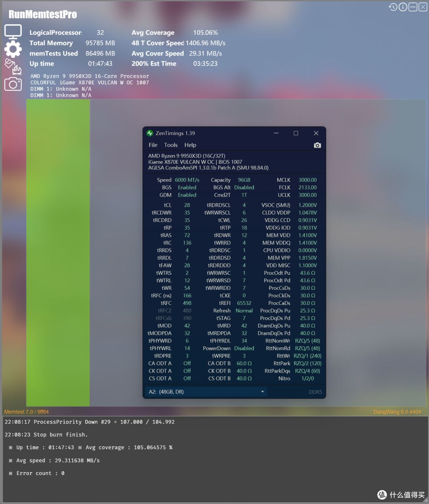Screen dimensions: 429x504
Task: Click the RttWr value RZQ/1 (240)
Action: (x=307, y=357)
